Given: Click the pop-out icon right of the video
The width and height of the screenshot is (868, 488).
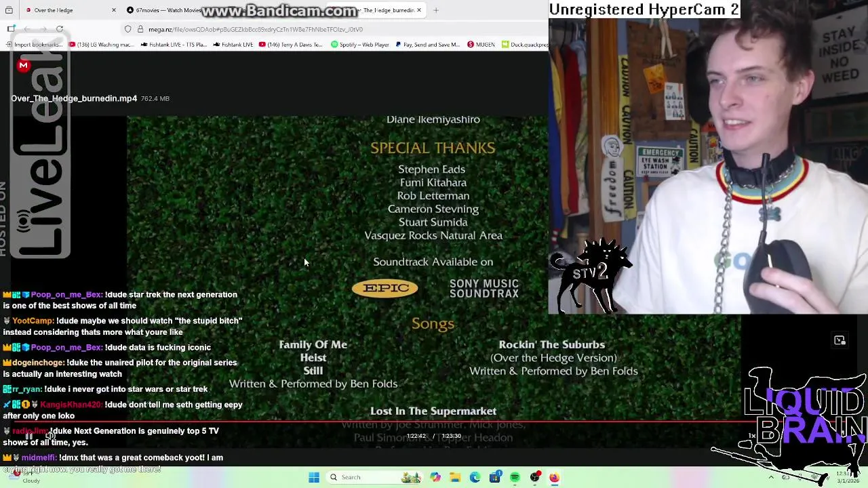Looking at the screenshot, I should [840, 340].
